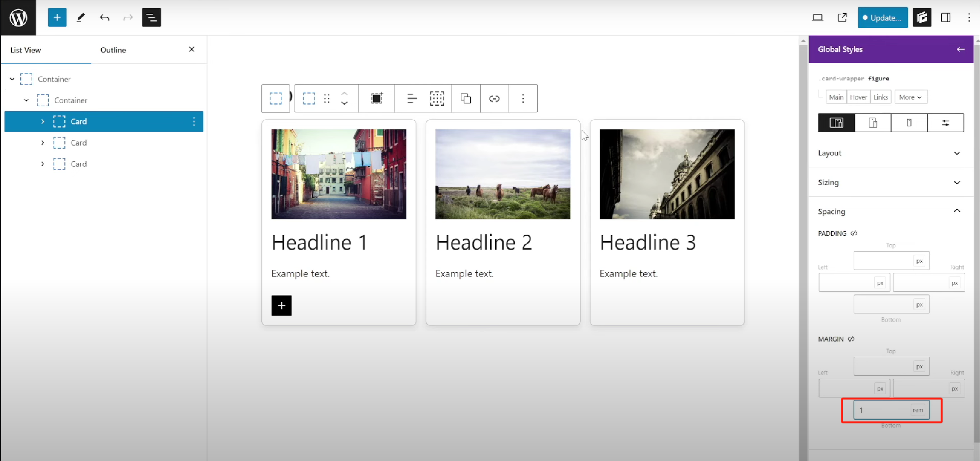Screen dimensions: 980x461
Task: Toggle the document overview list icon
Action: (151, 18)
